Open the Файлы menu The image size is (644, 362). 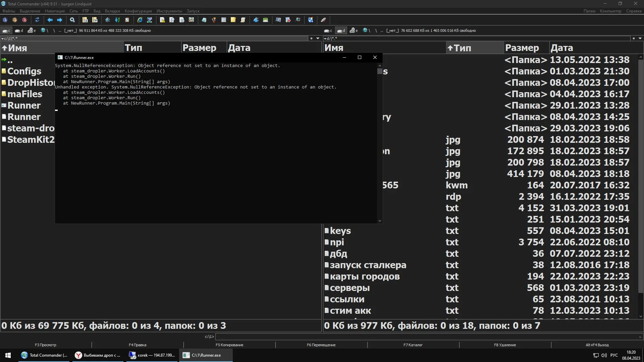pyautogui.click(x=9, y=11)
